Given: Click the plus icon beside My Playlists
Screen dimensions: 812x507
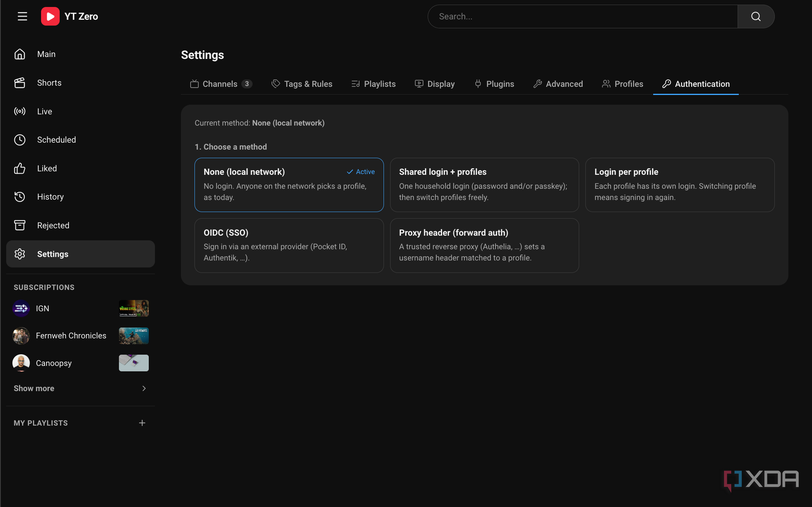Looking at the screenshot, I should click(142, 423).
